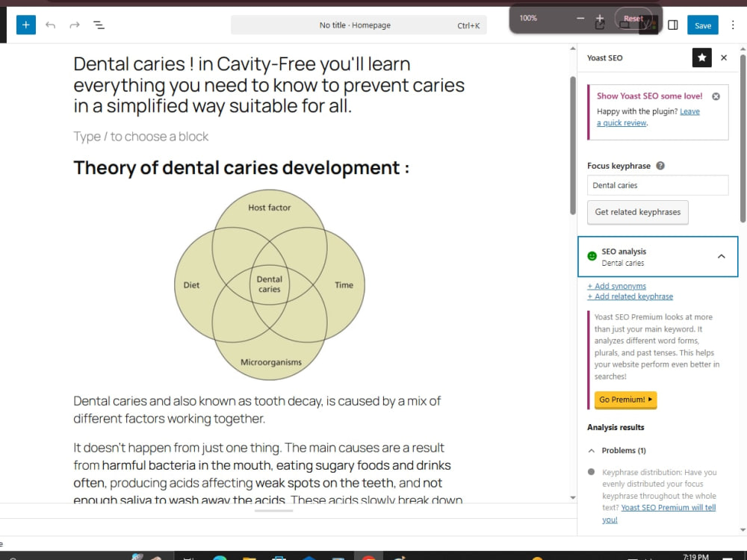Click the Yoast sidebar scrollbar thumb

click(x=743, y=138)
